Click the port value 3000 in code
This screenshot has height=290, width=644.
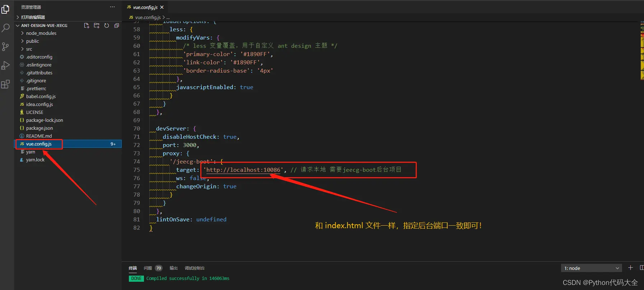[190, 145]
